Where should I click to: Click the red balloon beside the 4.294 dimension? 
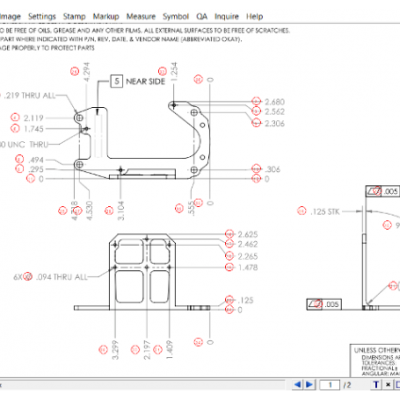tap(75, 71)
